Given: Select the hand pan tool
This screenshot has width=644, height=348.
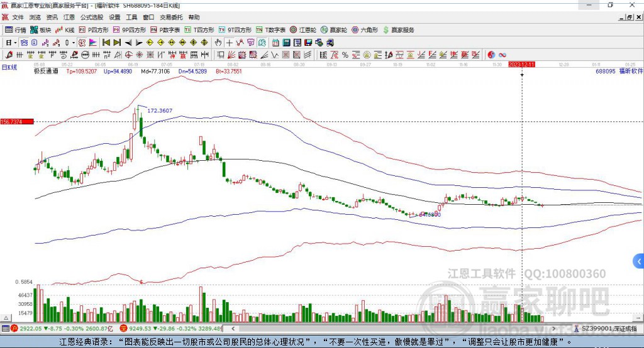Looking at the screenshot, I should tap(218, 43).
